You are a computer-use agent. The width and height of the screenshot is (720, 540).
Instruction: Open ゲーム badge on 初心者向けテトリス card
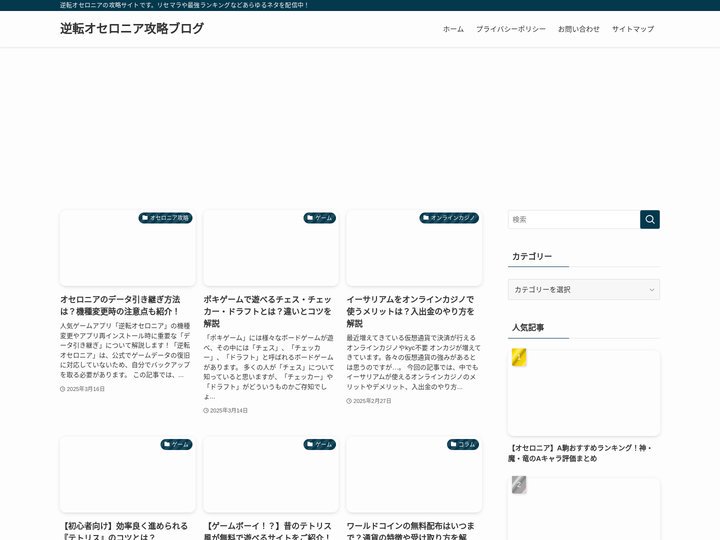click(176, 444)
